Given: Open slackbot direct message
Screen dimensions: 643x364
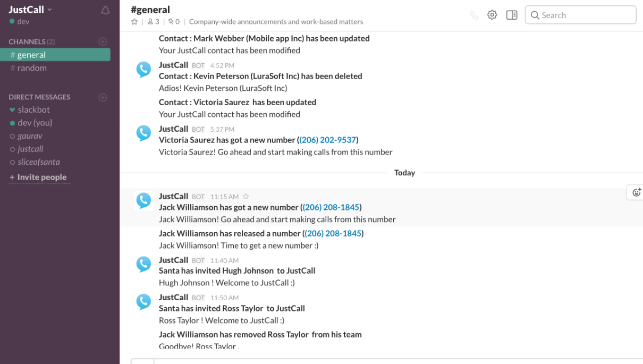Looking at the screenshot, I should pos(33,109).
